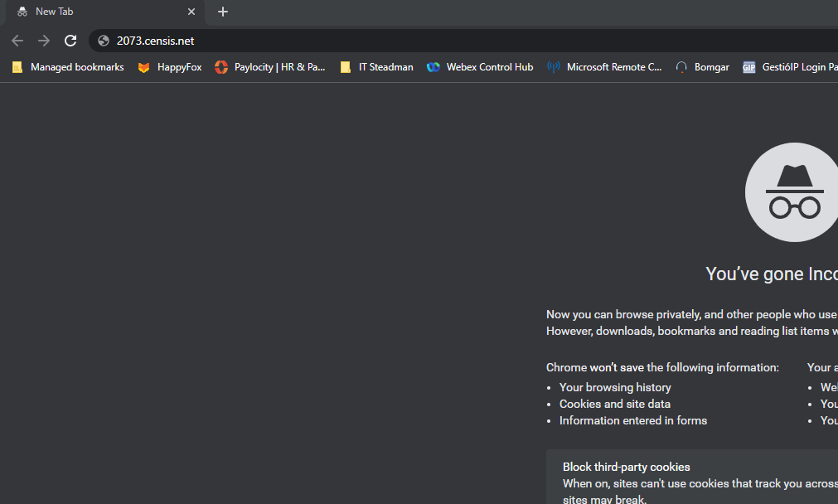838x504 pixels.
Task: Click the globe site info icon
Action: (104, 41)
